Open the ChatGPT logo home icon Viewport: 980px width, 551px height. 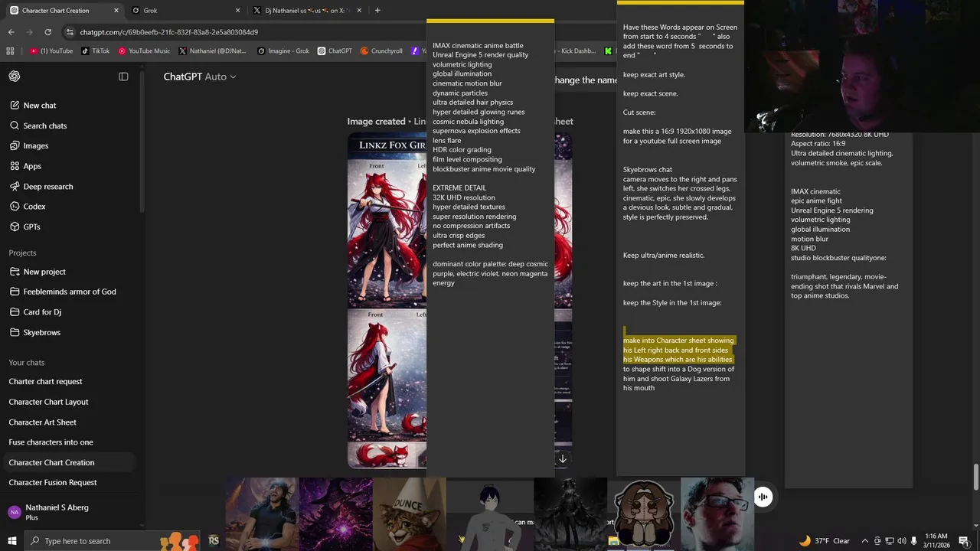tap(15, 77)
